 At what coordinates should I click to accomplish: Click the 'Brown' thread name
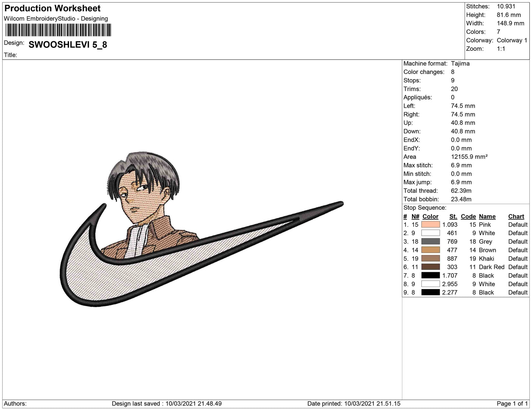tap(487, 250)
